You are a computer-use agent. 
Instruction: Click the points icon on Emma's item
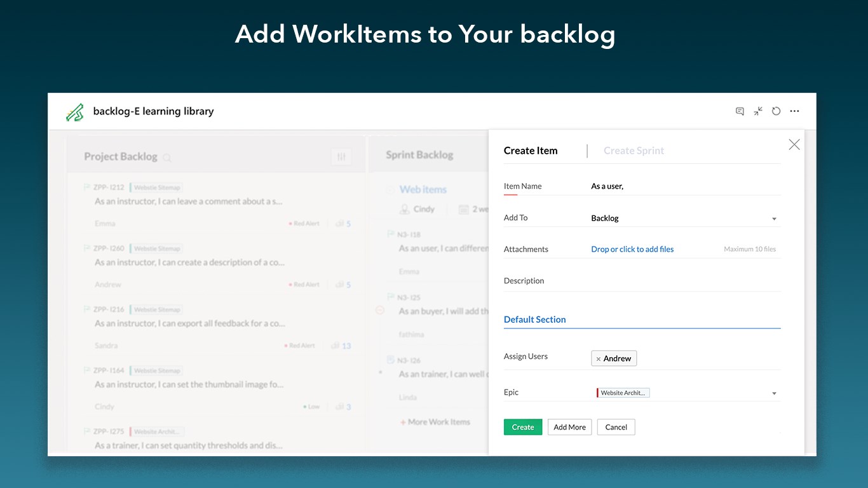[339, 224]
